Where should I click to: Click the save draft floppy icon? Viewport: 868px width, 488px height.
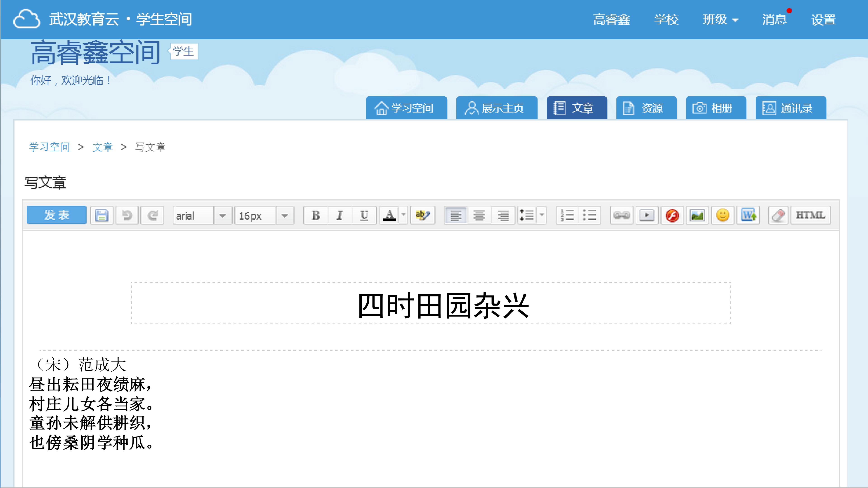click(101, 215)
